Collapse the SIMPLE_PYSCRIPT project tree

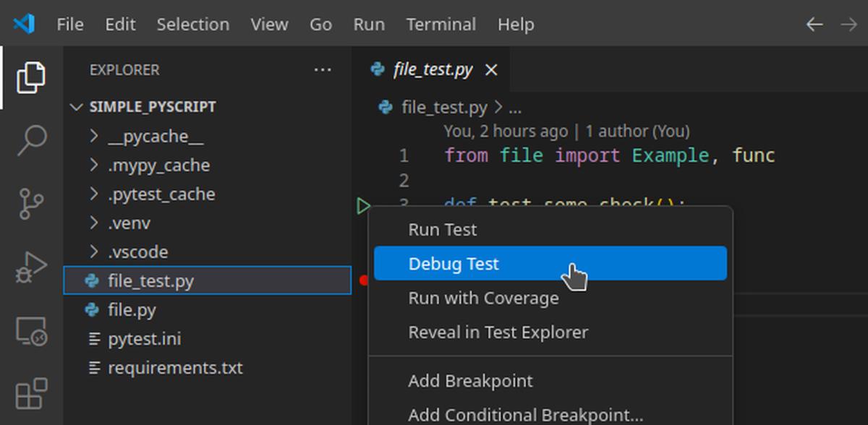77,106
